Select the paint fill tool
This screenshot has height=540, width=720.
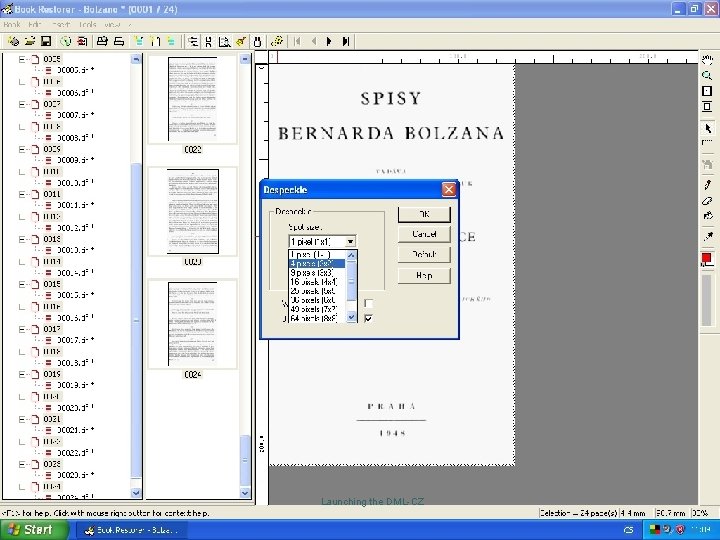coord(708,216)
